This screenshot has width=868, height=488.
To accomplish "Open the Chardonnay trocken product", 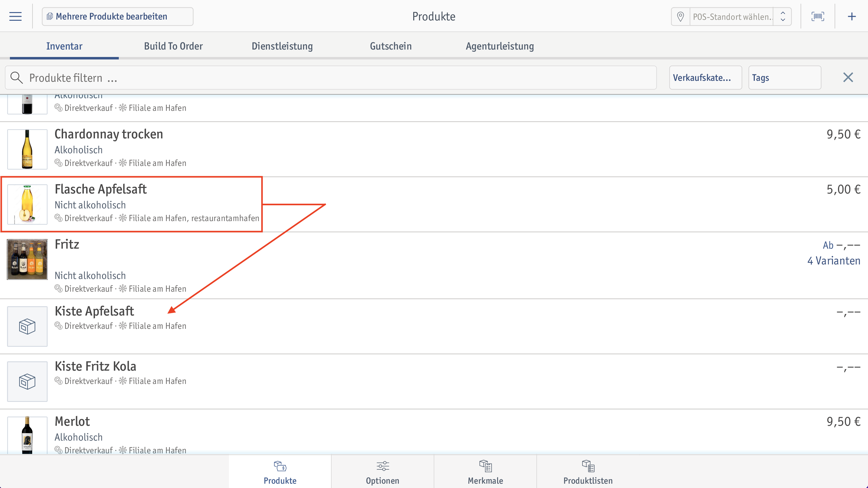I will point(434,149).
